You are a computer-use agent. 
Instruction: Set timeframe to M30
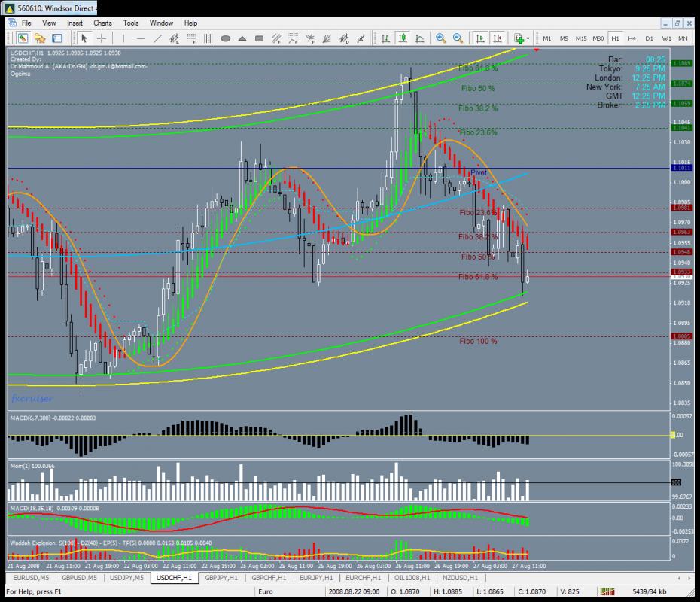click(x=598, y=38)
